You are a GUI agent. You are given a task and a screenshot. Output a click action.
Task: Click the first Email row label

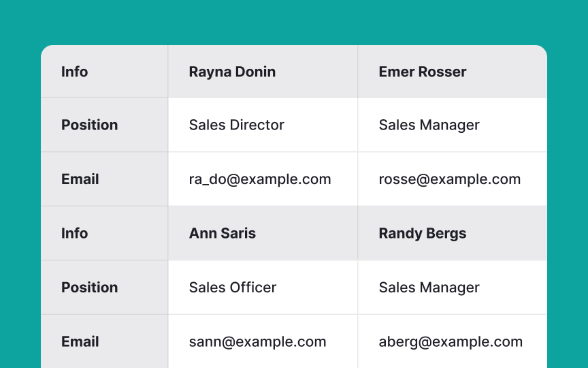(x=80, y=179)
